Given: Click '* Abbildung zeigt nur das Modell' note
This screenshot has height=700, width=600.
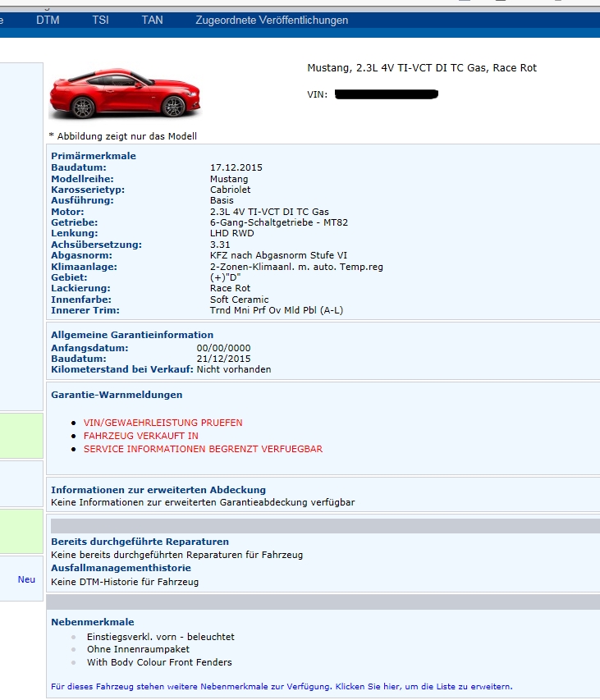Looking at the screenshot, I should click(123, 136).
